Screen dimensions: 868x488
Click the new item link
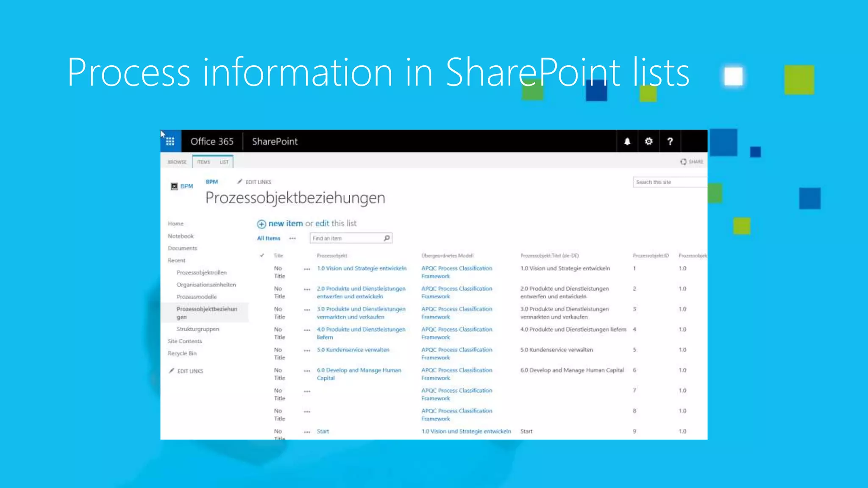[286, 223]
